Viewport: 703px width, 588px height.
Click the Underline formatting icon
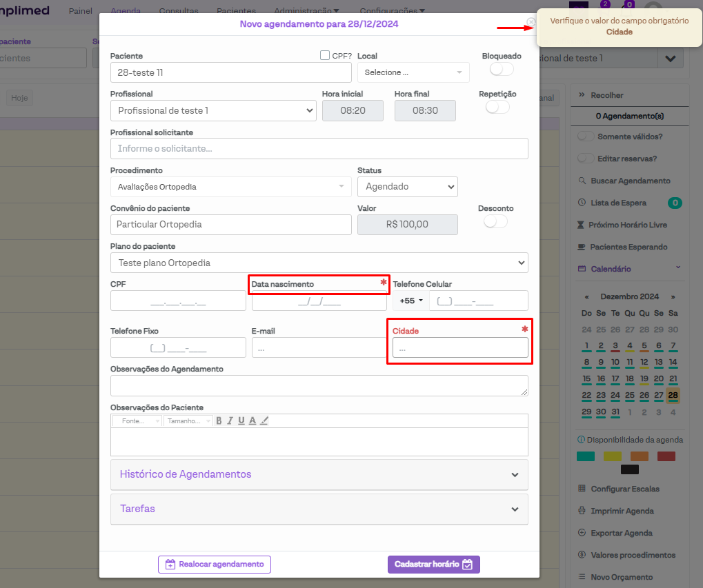click(x=241, y=420)
